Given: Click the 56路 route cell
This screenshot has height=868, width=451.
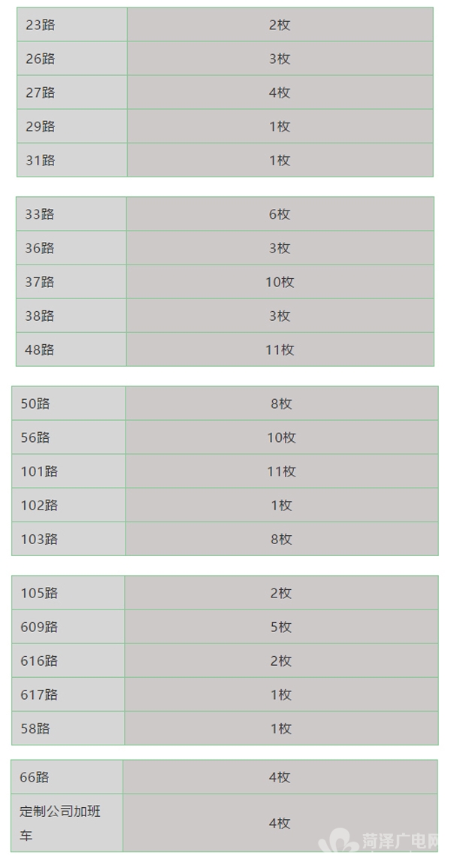Looking at the screenshot, I should point(35,437).
